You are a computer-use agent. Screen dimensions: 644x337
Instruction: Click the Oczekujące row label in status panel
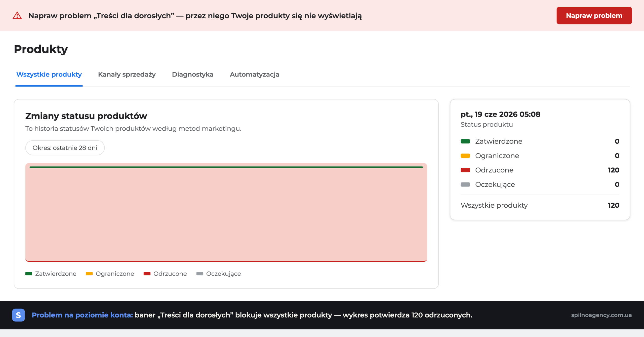(x=495, y=184)
